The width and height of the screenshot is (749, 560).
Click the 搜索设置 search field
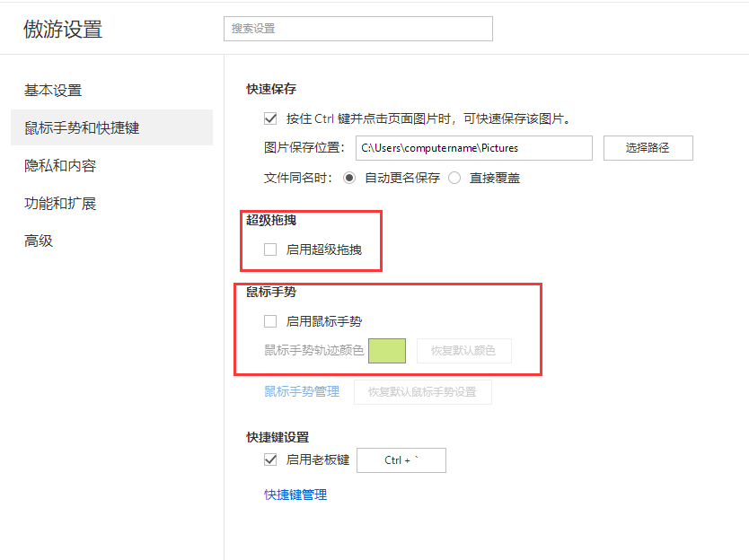[x=357, y=29]
